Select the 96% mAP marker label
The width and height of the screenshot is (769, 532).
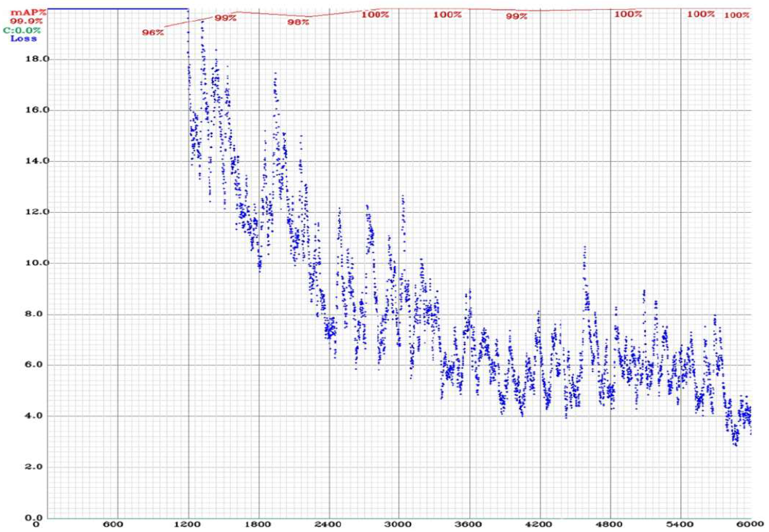tap(153, 33)
